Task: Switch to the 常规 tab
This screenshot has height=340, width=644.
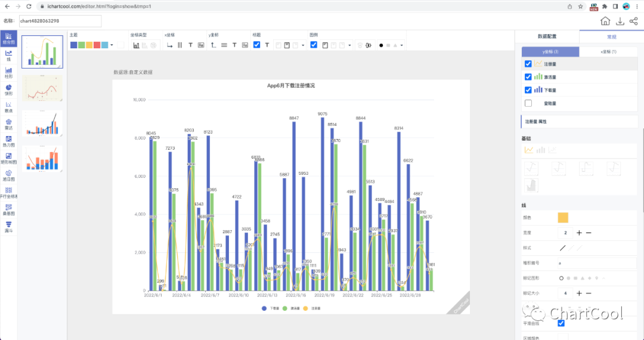Action: click(611, 36)
